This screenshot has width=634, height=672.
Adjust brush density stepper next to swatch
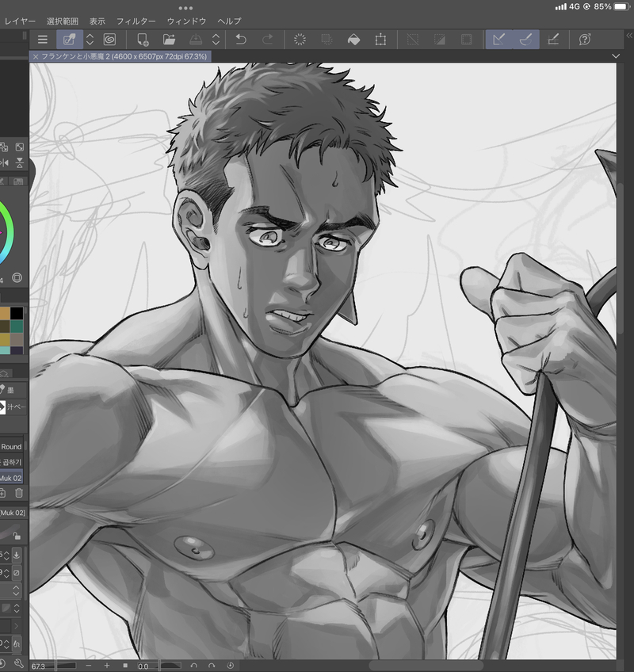pos(17,608)
